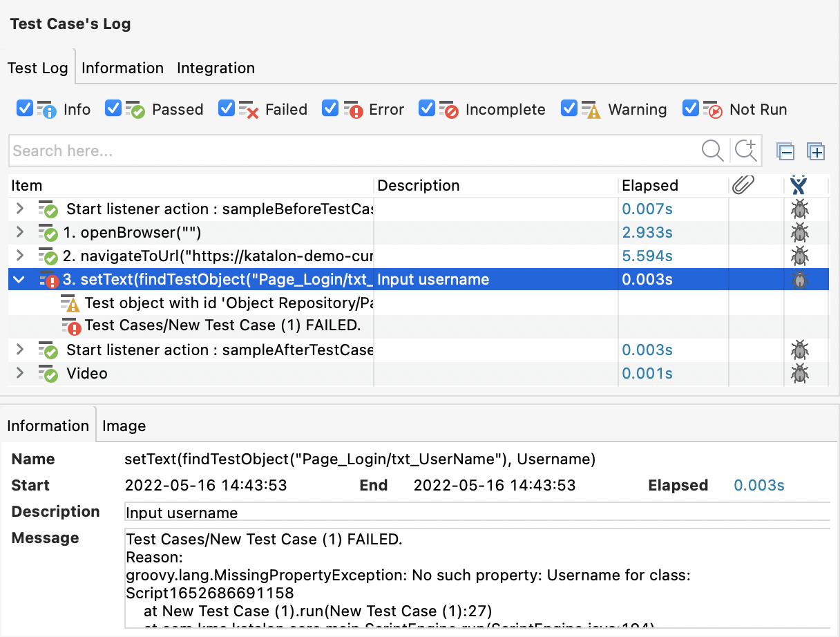Open the top Information tab
840x637 pixels.
pyautogui.click(x=122, y=68)
